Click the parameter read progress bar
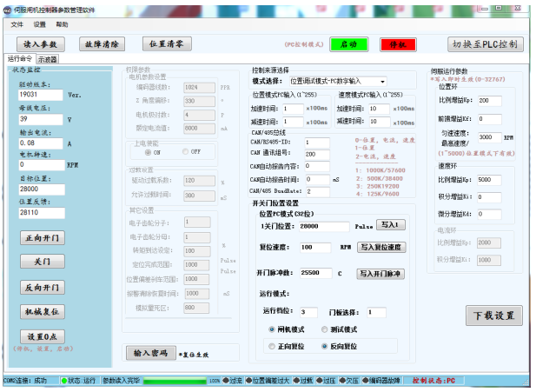The image size is (536, 392). (175, 381)
